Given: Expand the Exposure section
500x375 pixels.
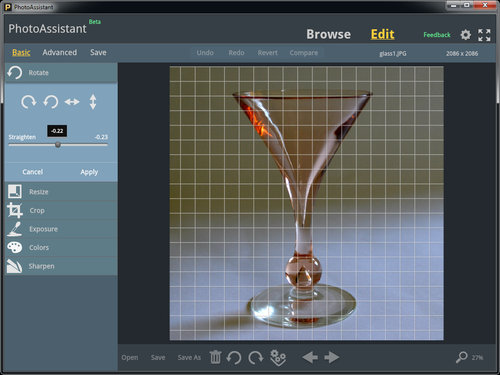Looking at the screenshot, I should [61, 229].
